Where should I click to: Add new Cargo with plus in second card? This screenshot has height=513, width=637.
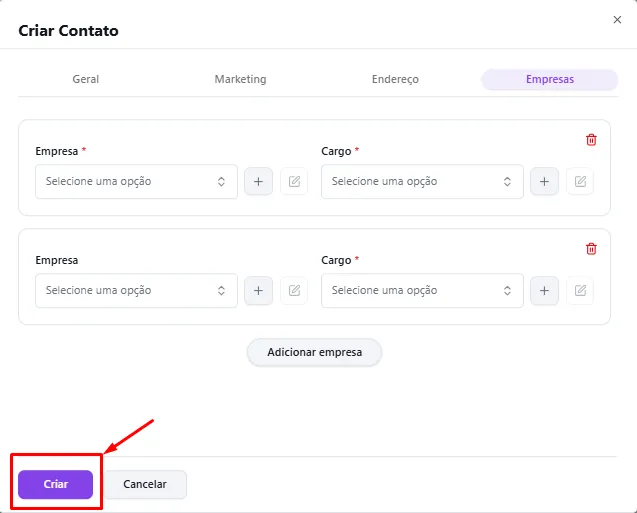click(544, 290)
